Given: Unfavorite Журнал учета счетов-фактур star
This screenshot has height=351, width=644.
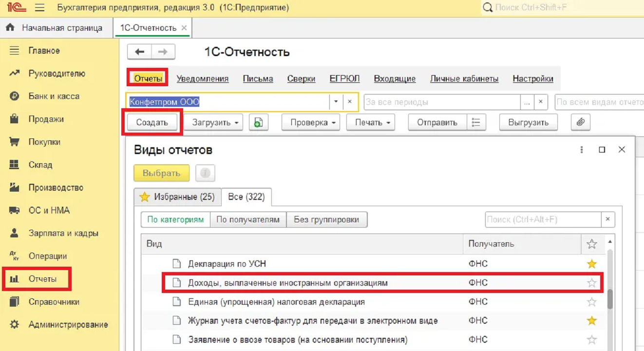Looking at the screenshot, I should (592, 321).
